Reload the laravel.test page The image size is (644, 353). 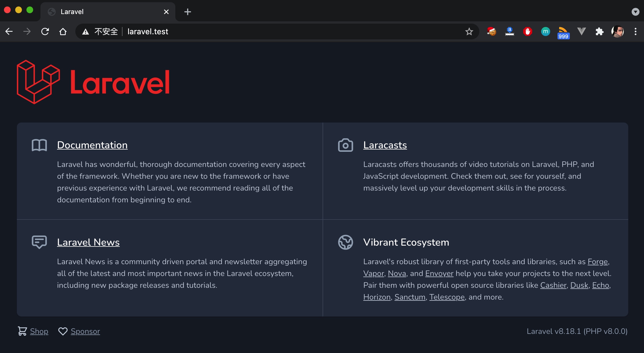[x=45, y=31]
